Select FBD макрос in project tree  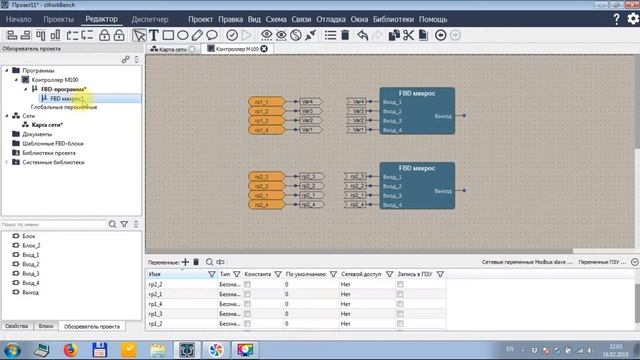pyautogui.click(x=66, y=98)
